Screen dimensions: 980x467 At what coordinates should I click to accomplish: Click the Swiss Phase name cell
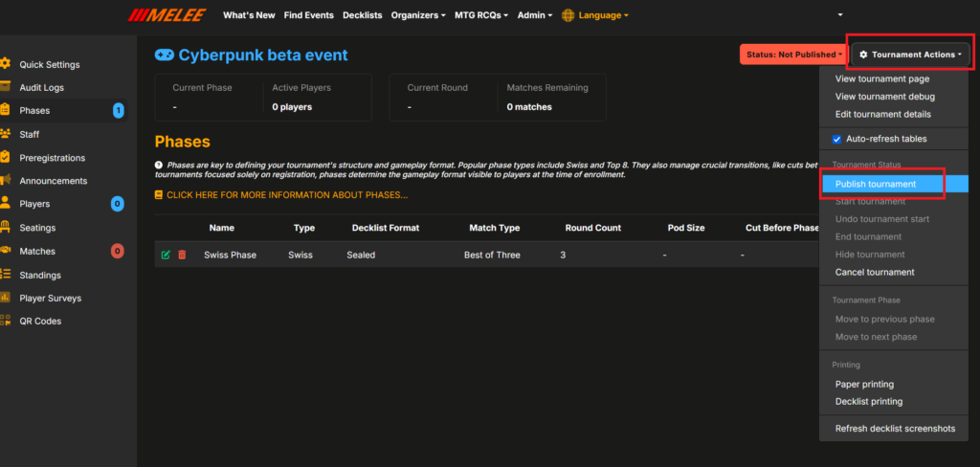tap(230, 256)
